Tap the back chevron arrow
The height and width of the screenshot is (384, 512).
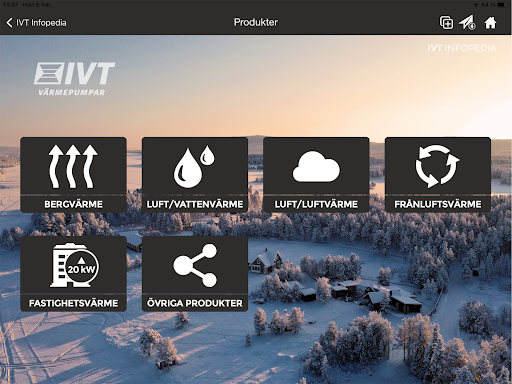pos(9,23)
